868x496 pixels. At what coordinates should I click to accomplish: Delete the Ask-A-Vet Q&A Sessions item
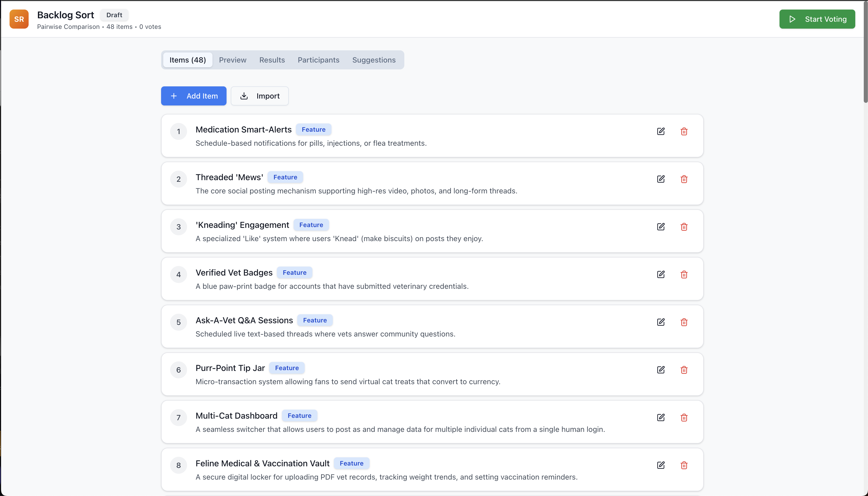point(684,322)
